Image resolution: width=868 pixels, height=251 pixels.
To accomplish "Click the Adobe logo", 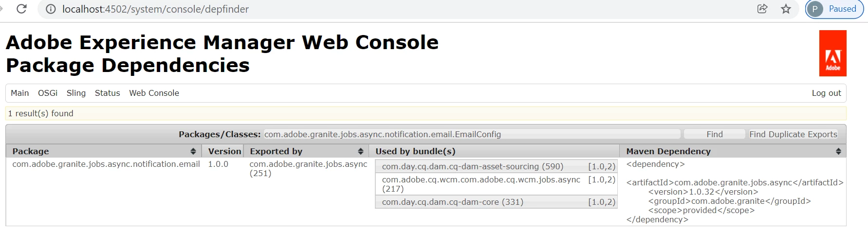I will [833, 54].
